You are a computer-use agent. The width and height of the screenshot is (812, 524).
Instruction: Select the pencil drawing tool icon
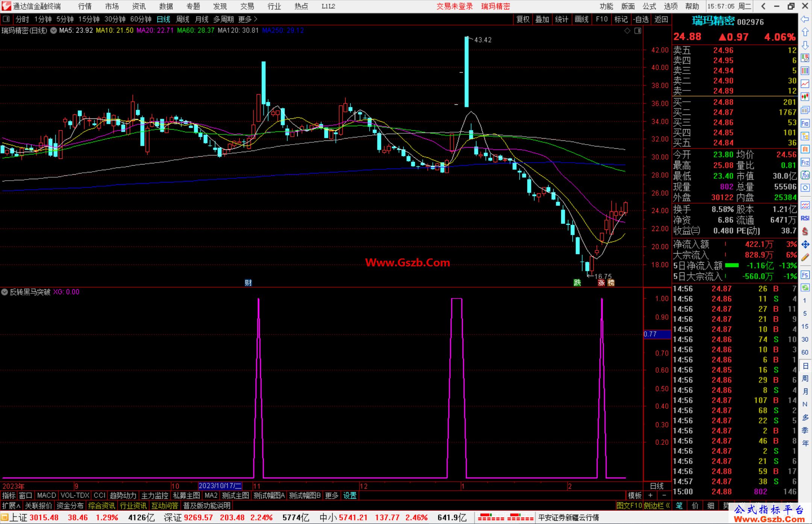tap(805, 257)
